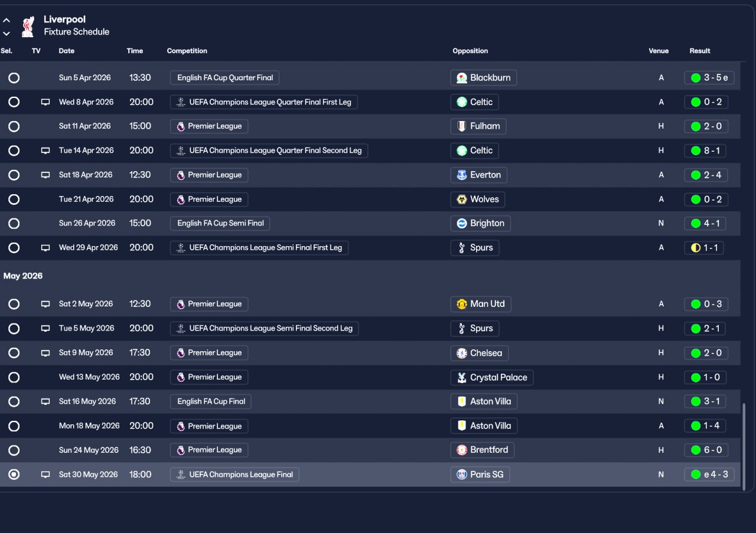756x533 pixels.
Task: Click the date Sun 26 Apr 2026
Action: click(87, 223)
